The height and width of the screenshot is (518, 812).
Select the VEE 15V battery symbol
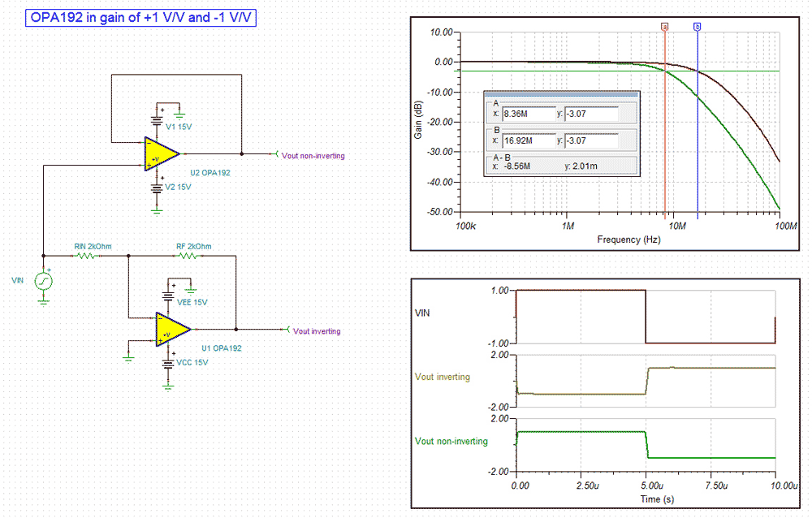pos(168,296)
